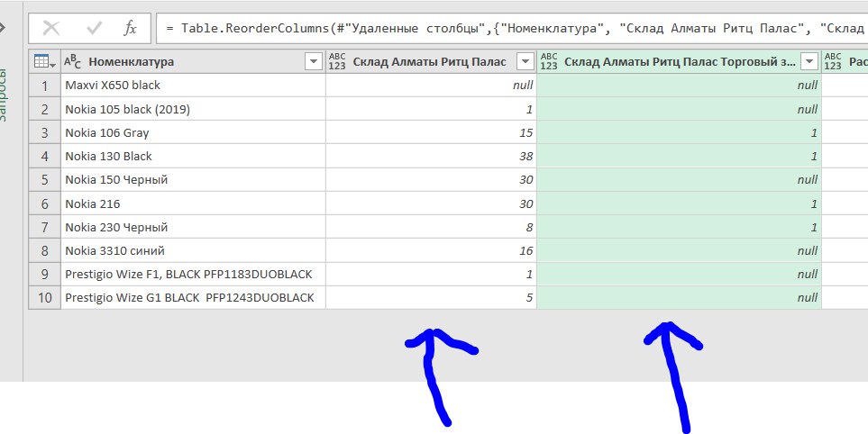Click the Nokia 150 Черный cell
The image size is (868, 434).
(193, 180)
